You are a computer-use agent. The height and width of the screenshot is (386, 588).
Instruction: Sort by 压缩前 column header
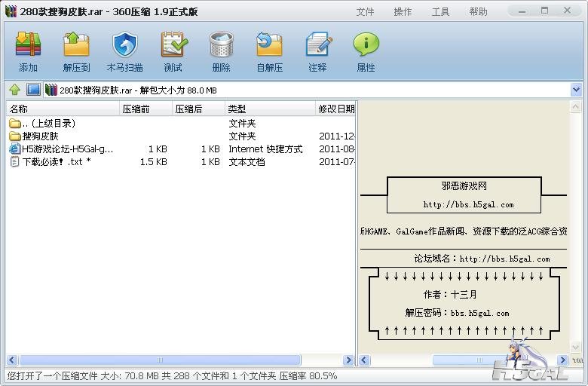point(146,109)
